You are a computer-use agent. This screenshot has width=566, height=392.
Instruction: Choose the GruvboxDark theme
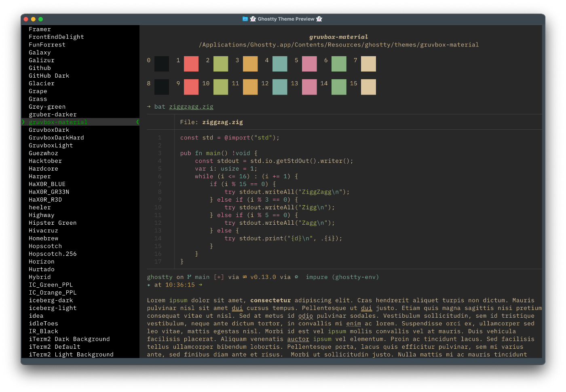49,130
